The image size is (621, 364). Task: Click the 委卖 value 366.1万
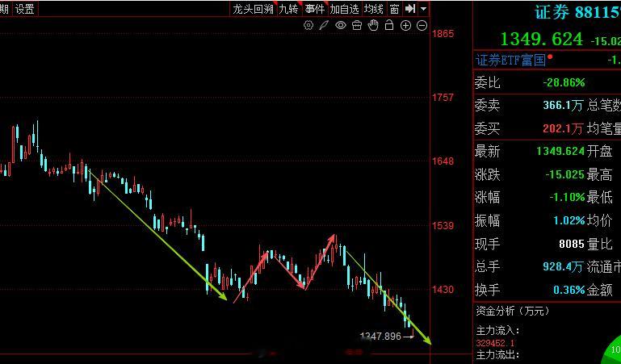(x=563, y=105)
